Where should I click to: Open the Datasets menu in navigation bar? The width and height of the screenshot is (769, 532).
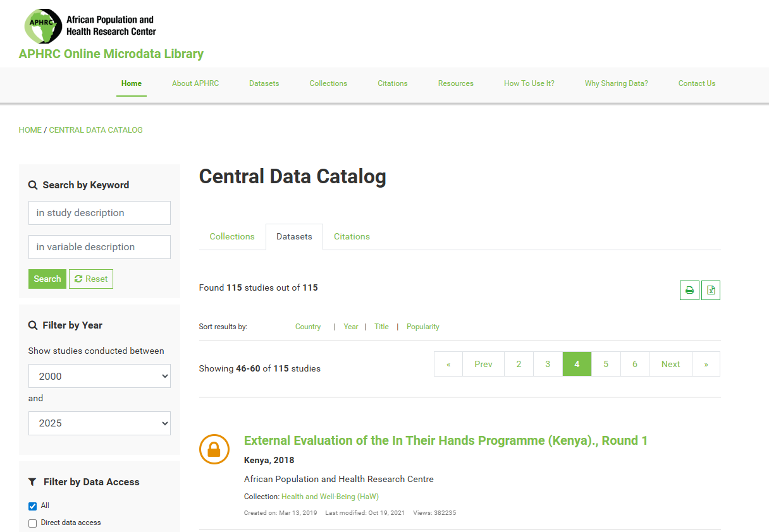pyautogui.click(x=264, y=83)
